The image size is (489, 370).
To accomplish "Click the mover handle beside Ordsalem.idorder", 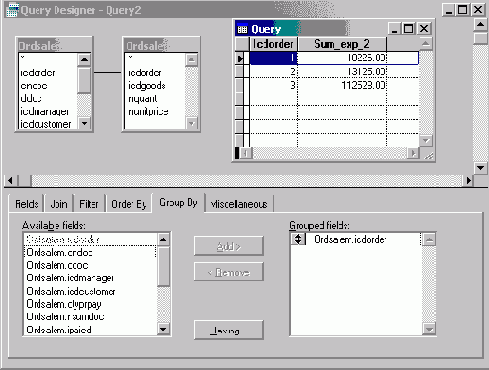I will click(298, 239).
